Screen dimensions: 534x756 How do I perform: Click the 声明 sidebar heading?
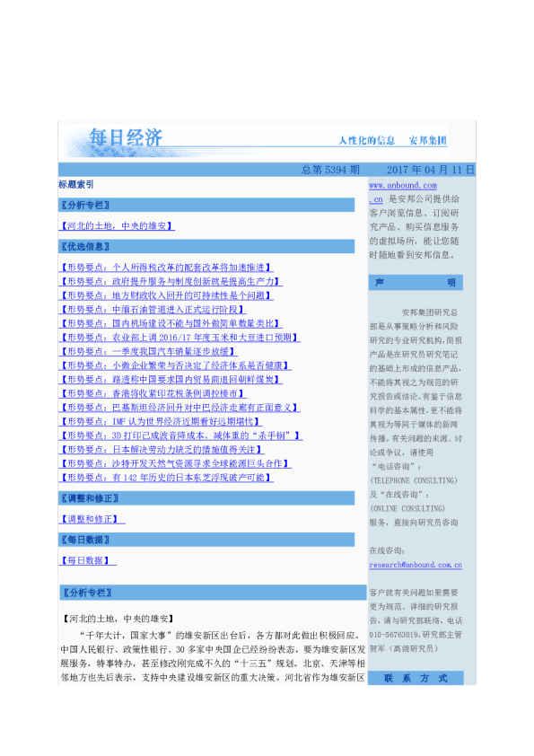coord(416,283)
